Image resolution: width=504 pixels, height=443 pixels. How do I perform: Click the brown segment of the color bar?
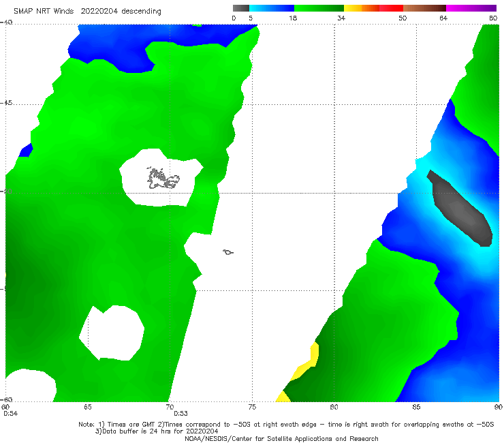[424, 8]
